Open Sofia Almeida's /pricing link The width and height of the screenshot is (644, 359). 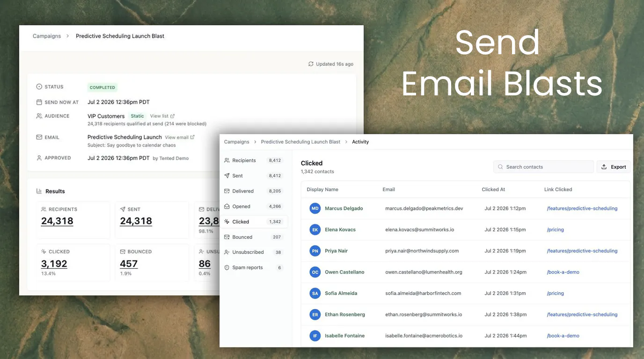[x=556, y=294]
